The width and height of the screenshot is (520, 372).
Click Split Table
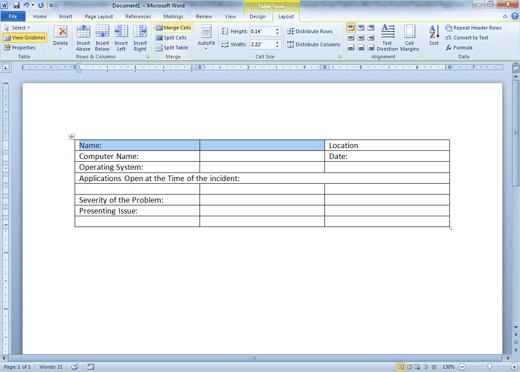172,48
